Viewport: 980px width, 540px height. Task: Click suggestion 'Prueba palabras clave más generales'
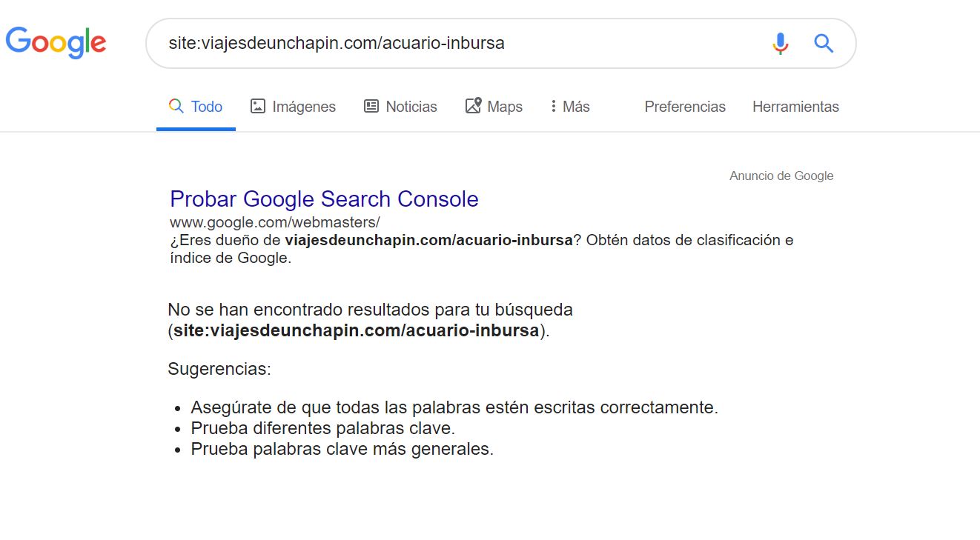pyautogui.click(x=342, y=449)
